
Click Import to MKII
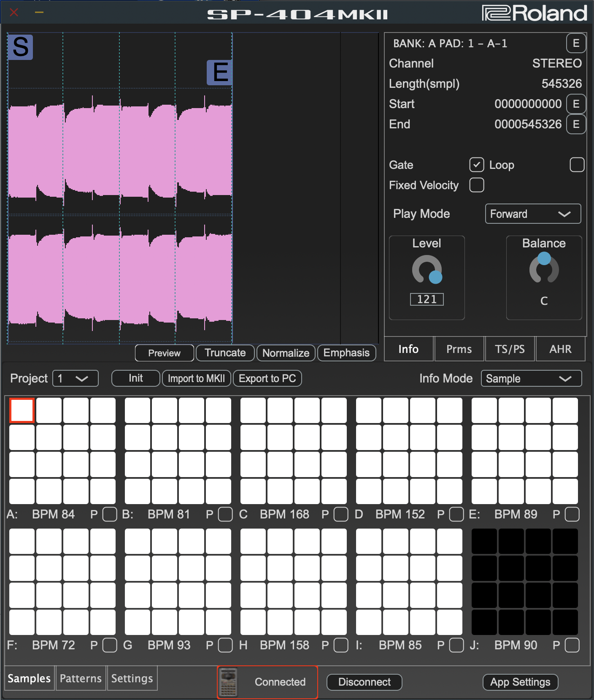click(x=197, y=378)
